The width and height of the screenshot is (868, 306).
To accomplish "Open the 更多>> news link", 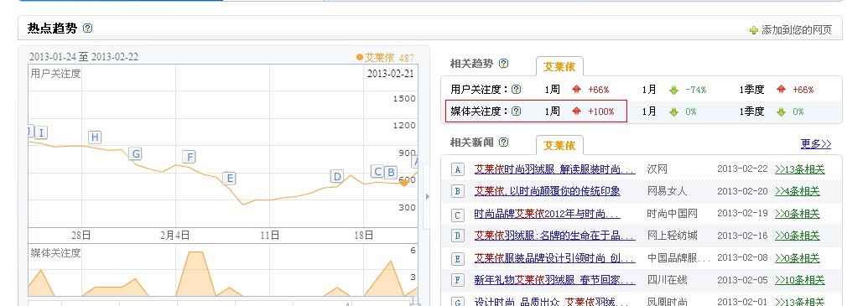I will click(x=816, y=144).
